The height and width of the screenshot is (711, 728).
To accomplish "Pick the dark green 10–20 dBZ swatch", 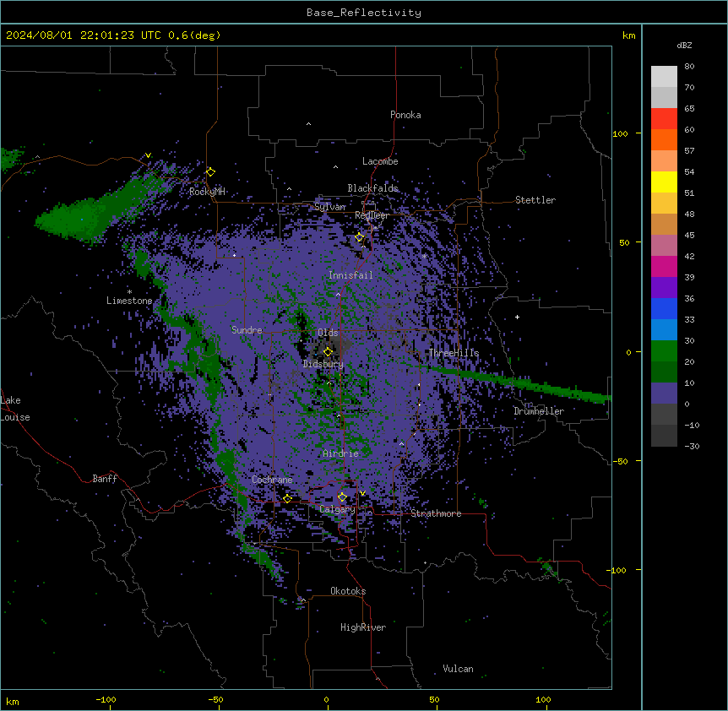I will point(664,372).
